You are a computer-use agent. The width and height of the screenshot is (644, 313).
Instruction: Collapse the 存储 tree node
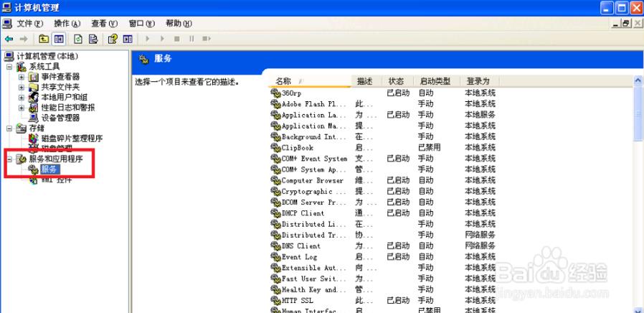pos(9,129)
